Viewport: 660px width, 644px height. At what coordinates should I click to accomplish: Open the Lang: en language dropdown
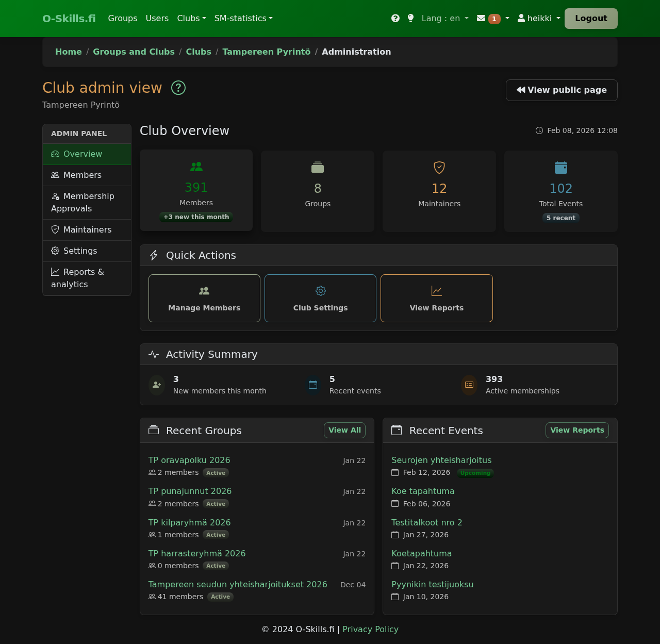pyautogui.click(x=444, y=18)
